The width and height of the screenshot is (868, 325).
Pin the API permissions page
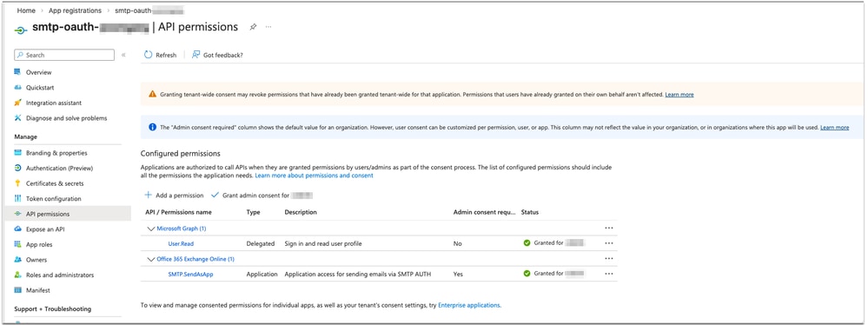(253, 27)
